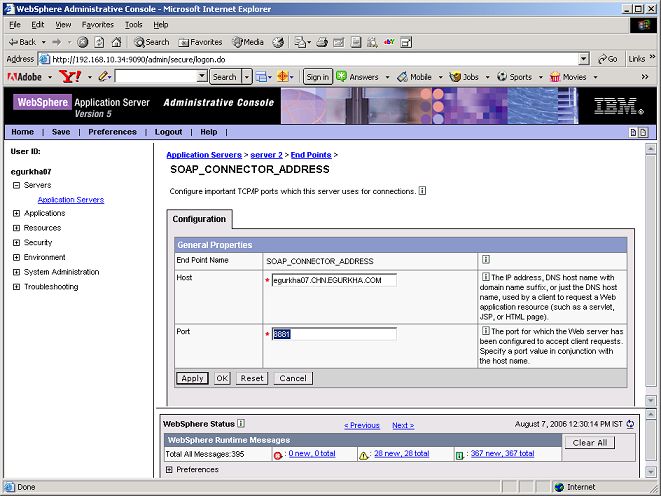Click Preferences in the console navigation bar
Image resolution: width=661 pixels, height=496 pixels.
tap(112, 132)
